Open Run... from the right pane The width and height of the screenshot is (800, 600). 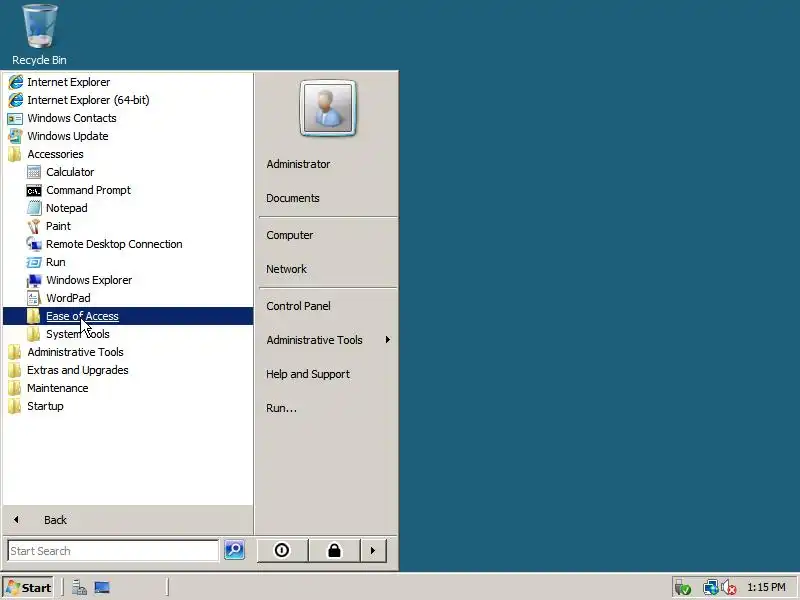tap(328, 408)
